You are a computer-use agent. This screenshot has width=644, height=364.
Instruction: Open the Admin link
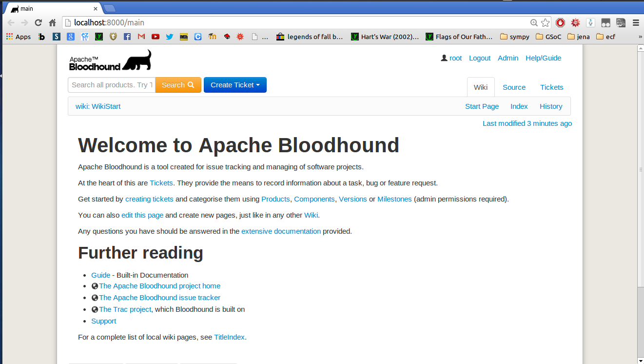click(508, 58)
